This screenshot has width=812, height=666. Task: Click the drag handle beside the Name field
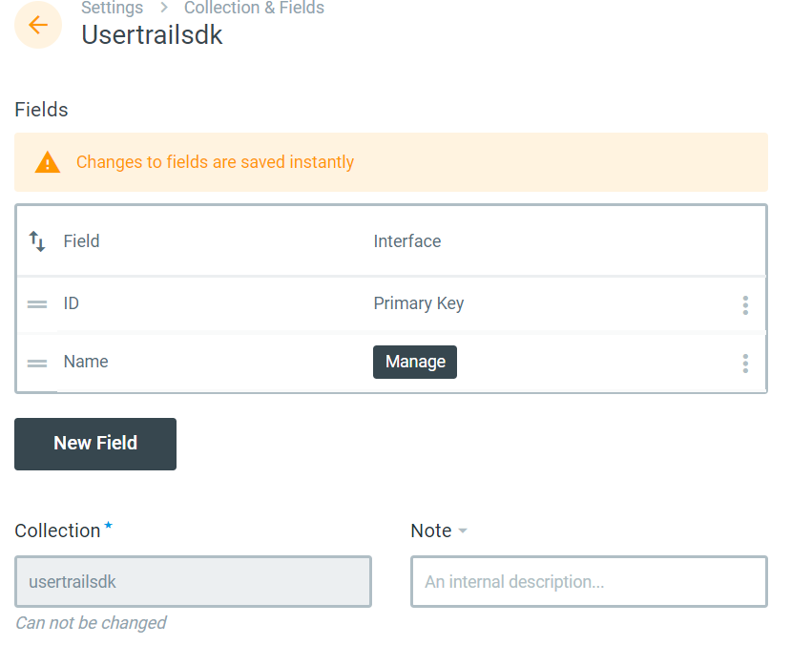(x=36, y=362)
